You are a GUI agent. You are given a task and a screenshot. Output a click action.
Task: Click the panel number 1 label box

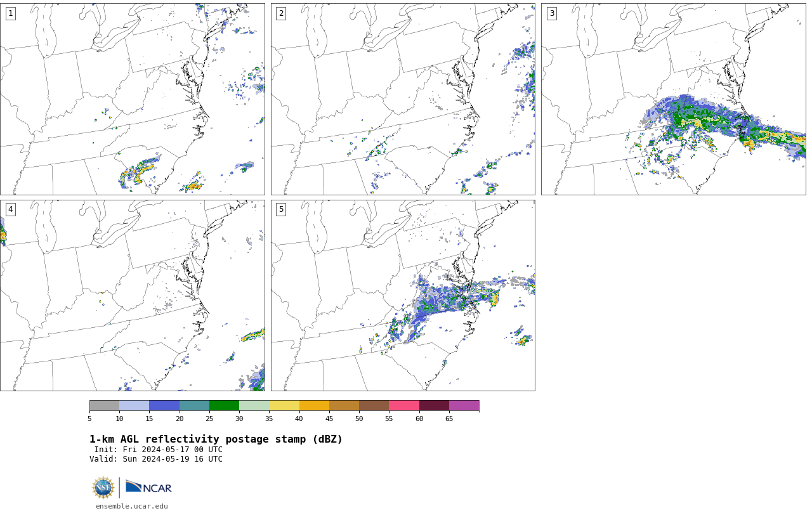(x=10, y=13)
